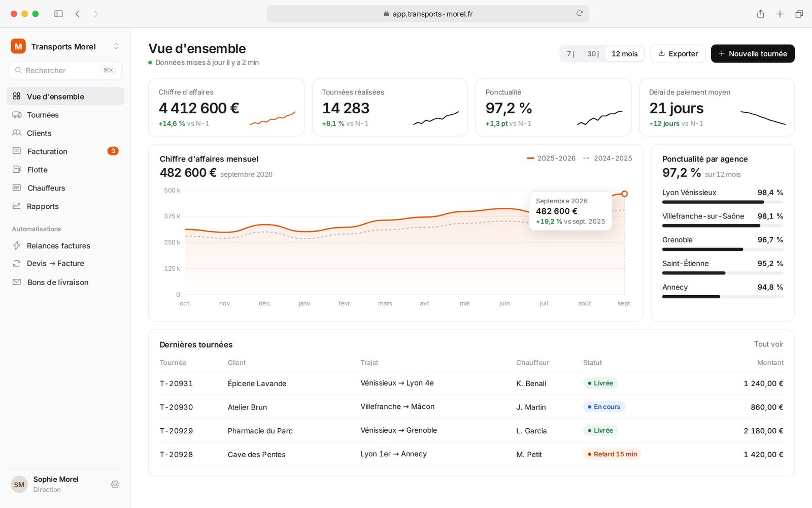Open the Chauffeurs ID card icon
This screenshot has height=508, width=812.
[x=17, y=188]
